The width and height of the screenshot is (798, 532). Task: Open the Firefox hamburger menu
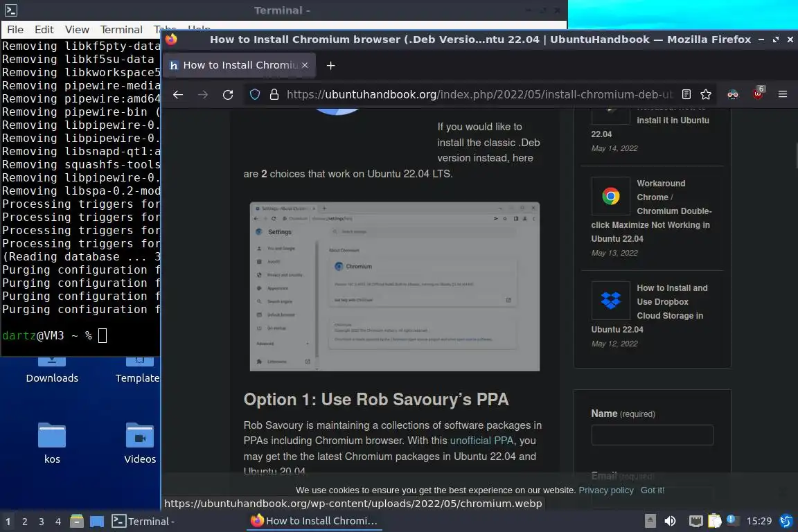click(783, 95)
